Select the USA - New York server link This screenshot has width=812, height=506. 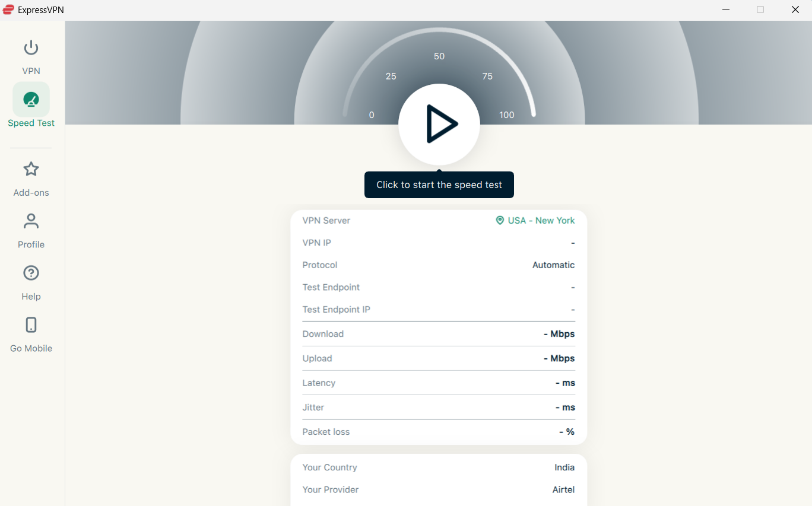541,221
